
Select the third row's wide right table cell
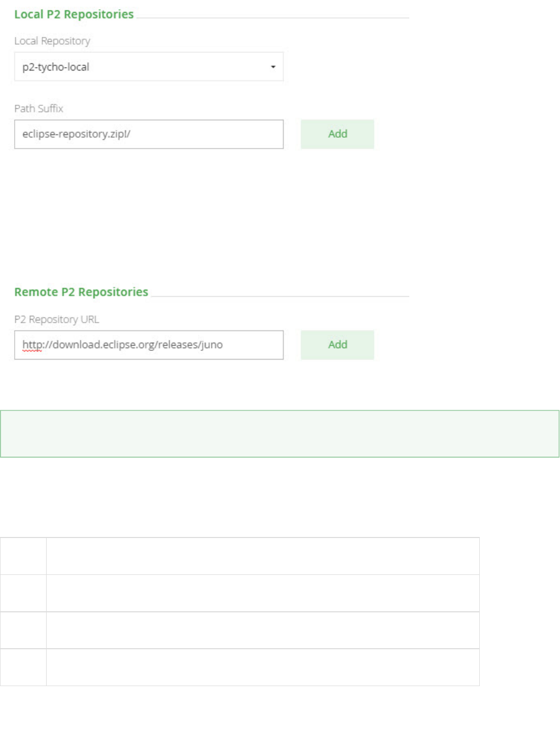coord(263,630)
